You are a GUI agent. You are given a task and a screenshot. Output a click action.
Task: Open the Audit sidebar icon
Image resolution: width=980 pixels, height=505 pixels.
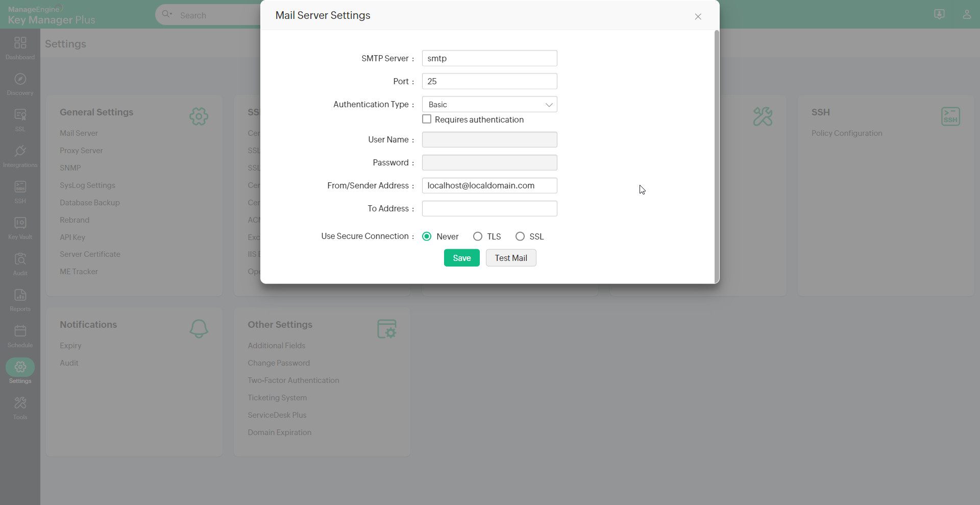[20, 259]
